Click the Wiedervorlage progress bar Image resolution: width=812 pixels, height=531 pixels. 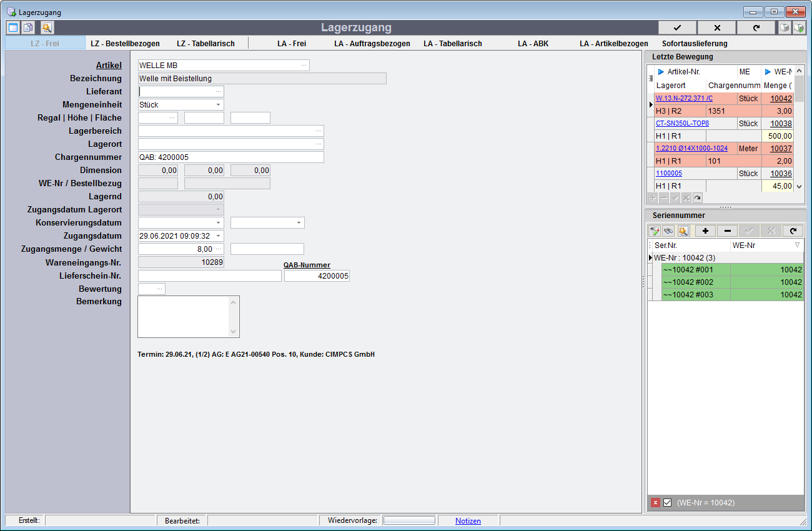pyautogui.click(x=409, y=520)
